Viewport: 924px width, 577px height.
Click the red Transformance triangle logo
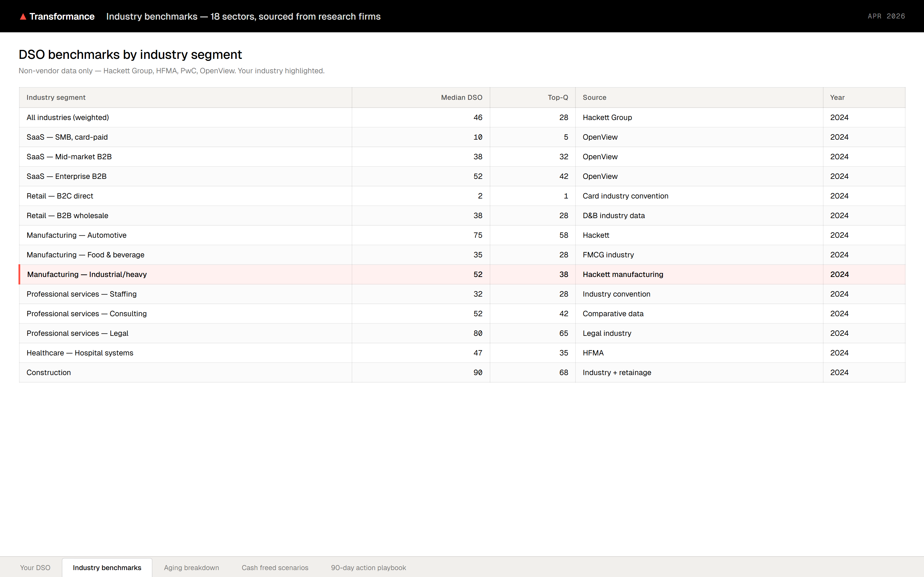coord(23,16)
